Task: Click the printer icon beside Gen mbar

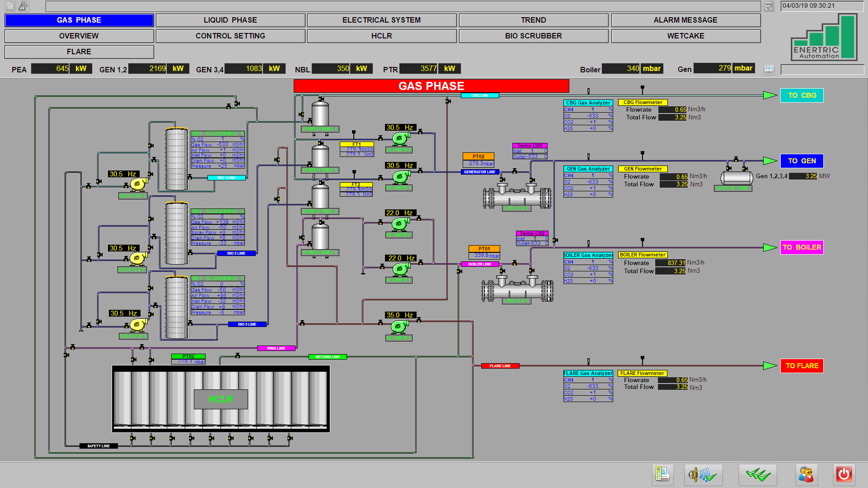Action: point(769,69)
